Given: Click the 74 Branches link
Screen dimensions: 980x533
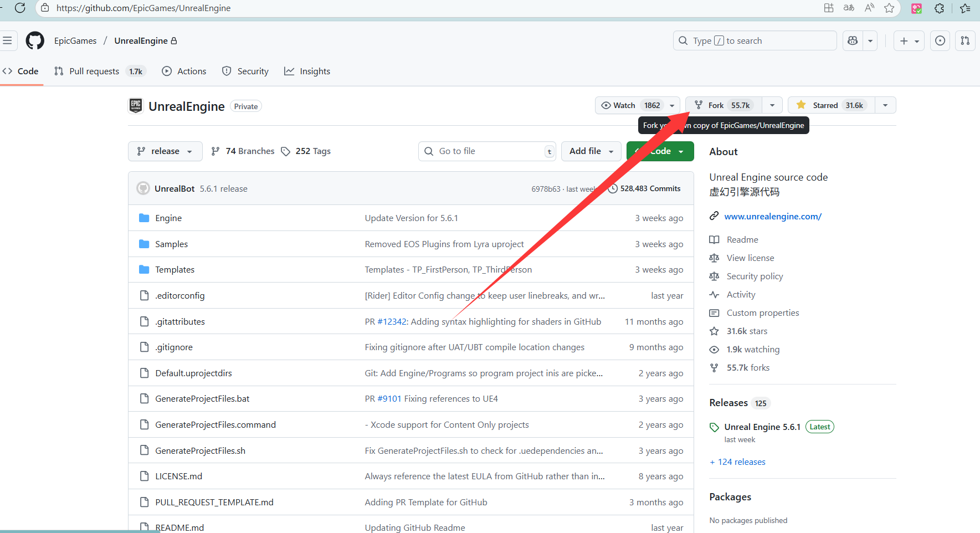Looking at the screenshot, I should tap(243, 151).
